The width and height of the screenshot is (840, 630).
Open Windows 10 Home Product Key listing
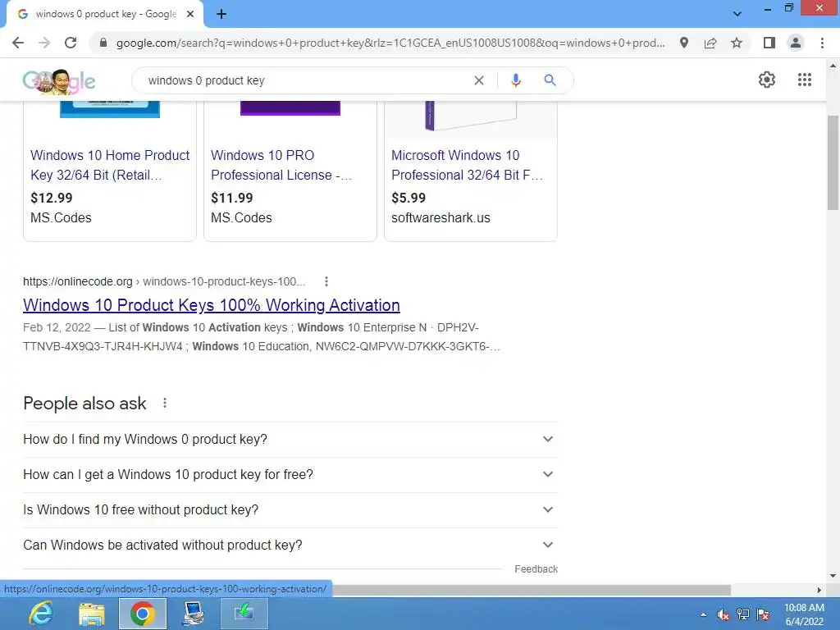tap(110, 165)
